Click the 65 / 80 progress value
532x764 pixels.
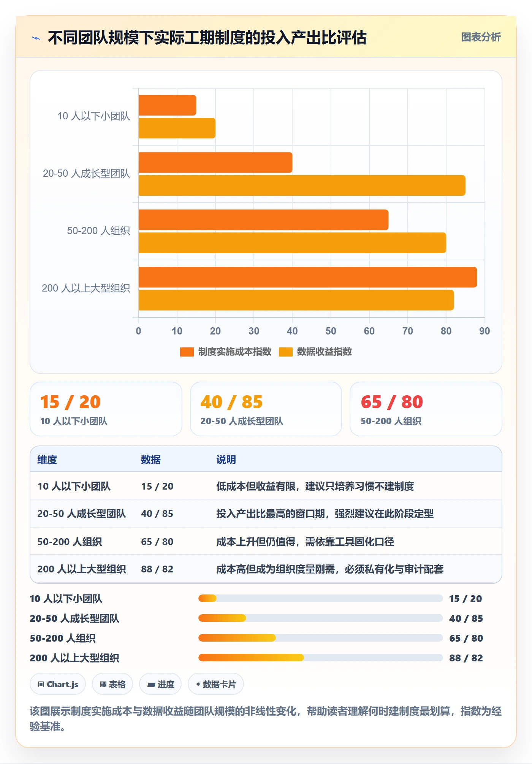click(466, 638)
